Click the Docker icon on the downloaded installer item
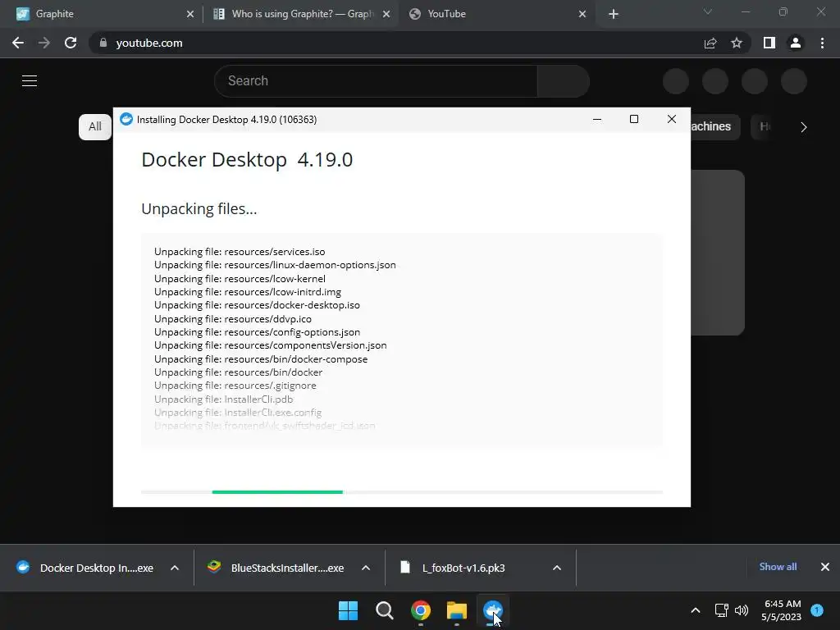 point(23,567)
